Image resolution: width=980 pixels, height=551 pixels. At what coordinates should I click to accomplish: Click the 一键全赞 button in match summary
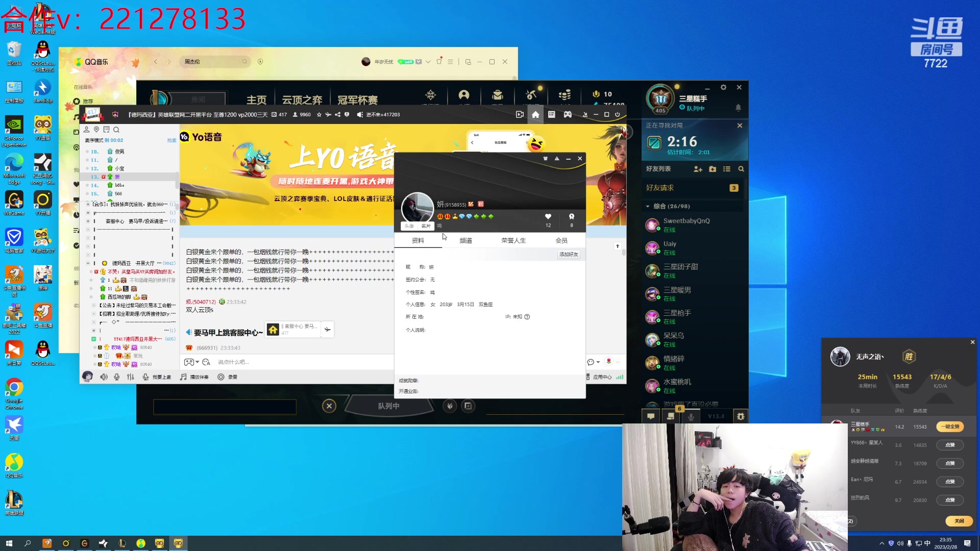click(x=950, y=427)
